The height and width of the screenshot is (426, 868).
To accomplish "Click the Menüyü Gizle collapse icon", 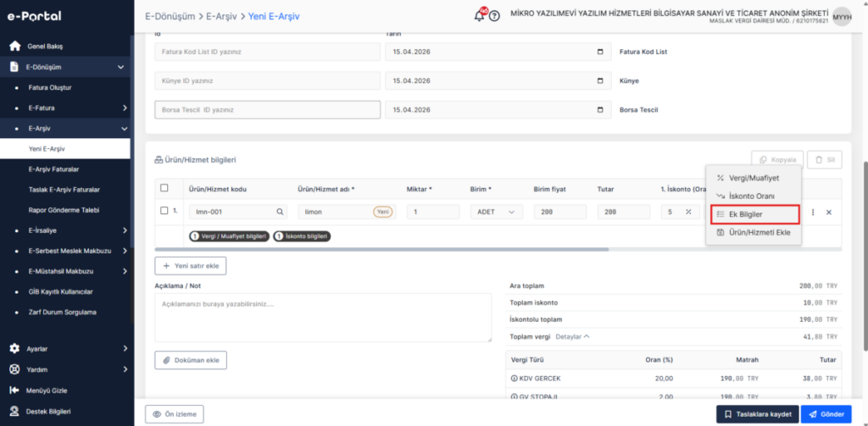I will [x=15, y=390].
